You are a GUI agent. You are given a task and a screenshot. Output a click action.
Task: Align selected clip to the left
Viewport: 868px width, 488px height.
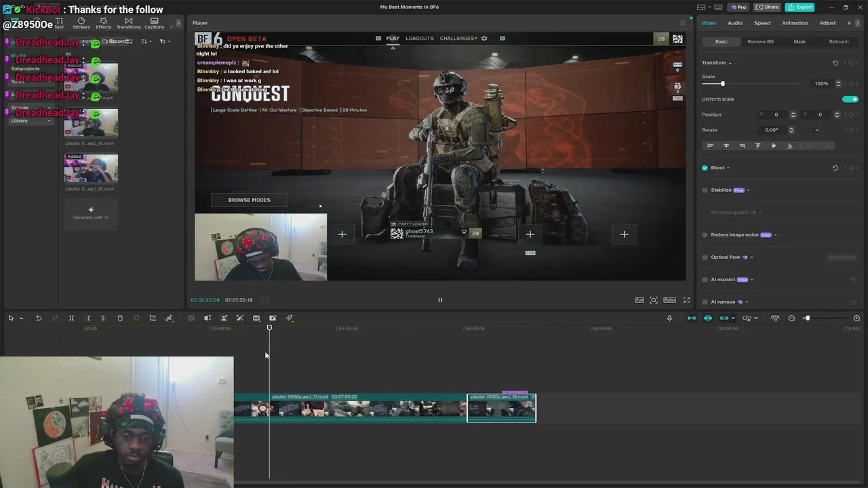pos(710,146)
